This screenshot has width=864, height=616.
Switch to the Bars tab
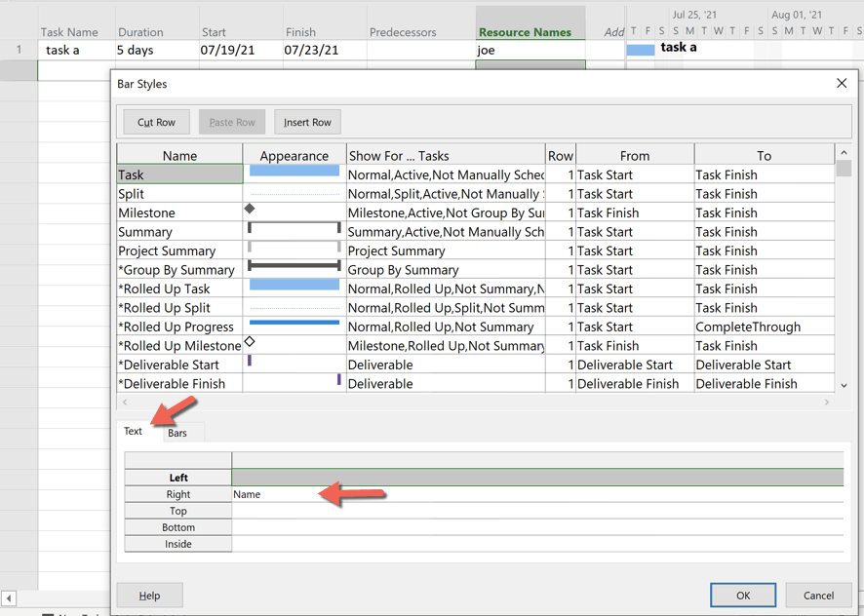click(x=178, y=433)
